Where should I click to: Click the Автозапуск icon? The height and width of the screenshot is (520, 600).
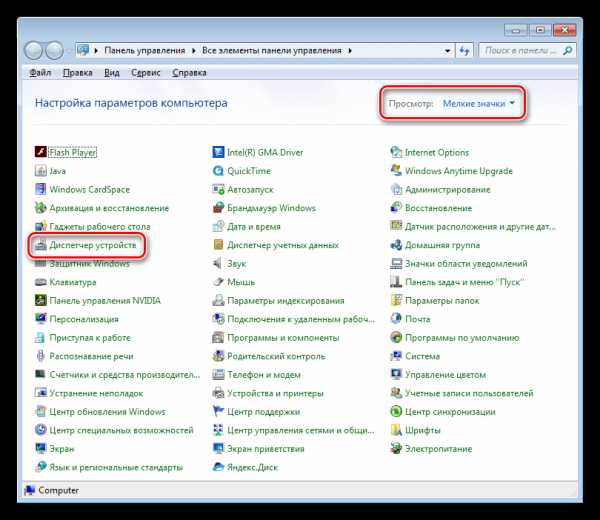(x=218, y=189)
